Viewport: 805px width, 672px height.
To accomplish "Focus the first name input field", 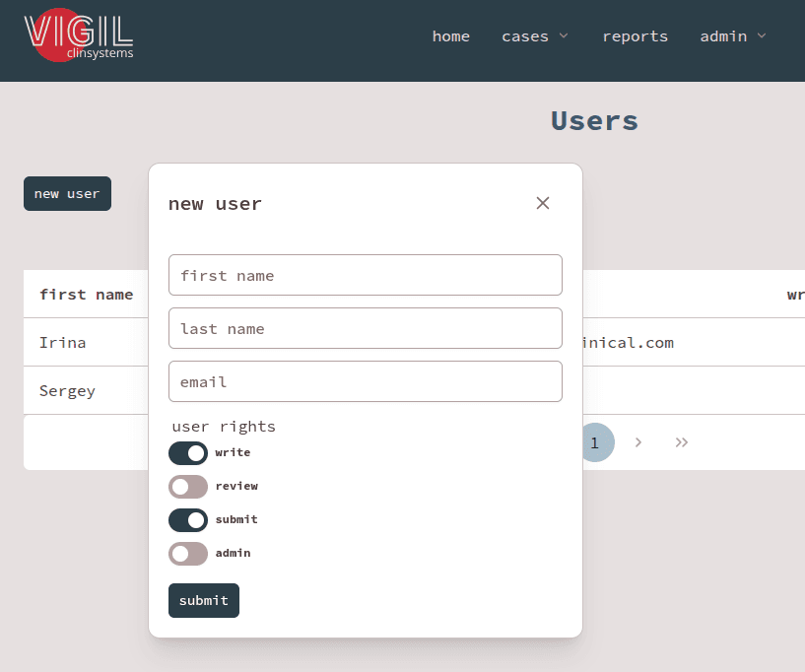I will (366, 275).
